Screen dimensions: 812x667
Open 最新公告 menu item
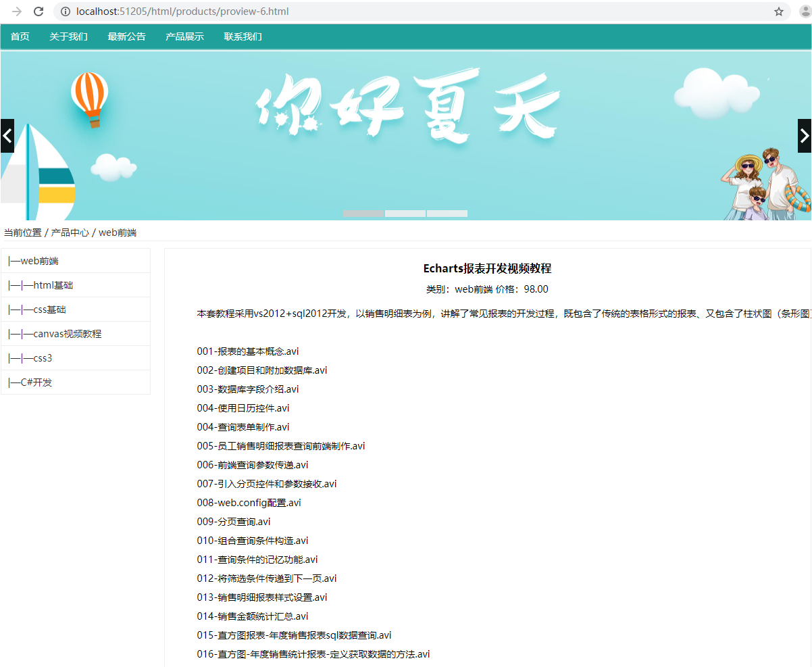126,36
